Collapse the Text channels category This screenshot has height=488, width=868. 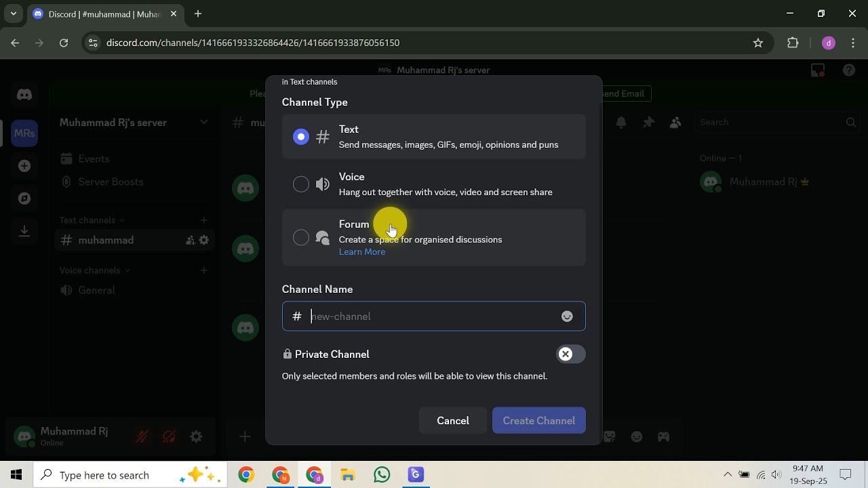92,220
